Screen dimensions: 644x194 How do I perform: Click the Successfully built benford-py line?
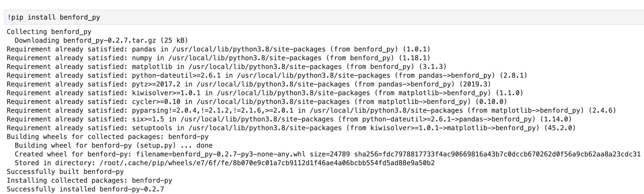coord(65,172)
